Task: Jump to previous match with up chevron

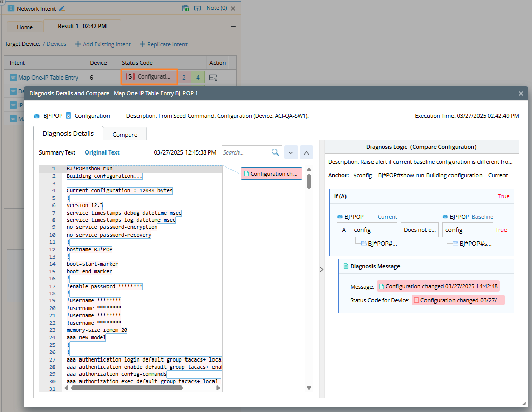Action: (x=306, y=152)
